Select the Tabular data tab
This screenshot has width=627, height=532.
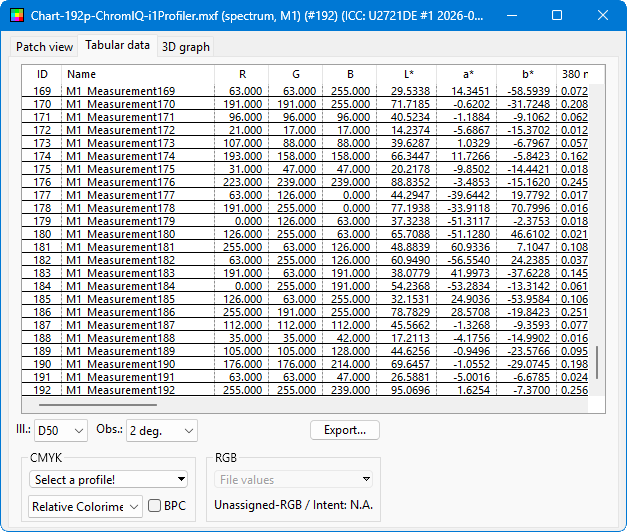point(117,45)
